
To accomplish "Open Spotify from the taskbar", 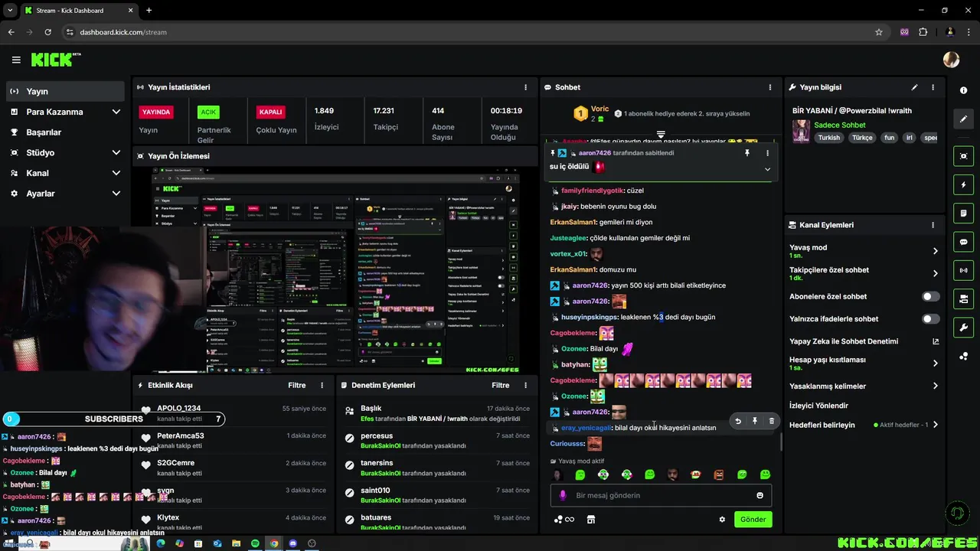I will click(x=255, y=543).
